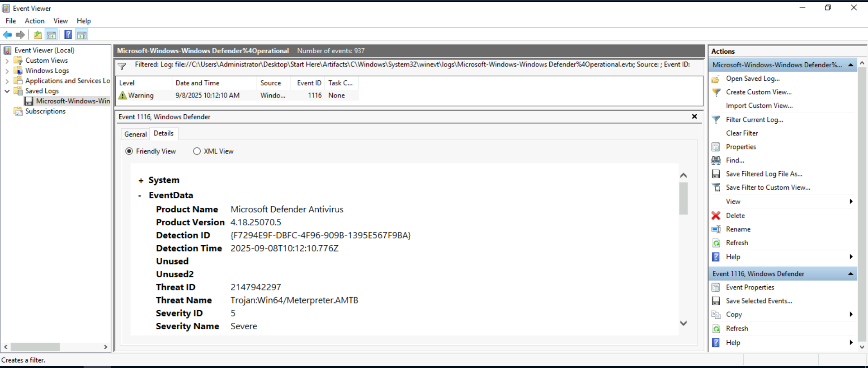Image resolution: width=868 pixels, height=368 pixels.
Task: Close the event preview pane
Action: click(694, 116)
